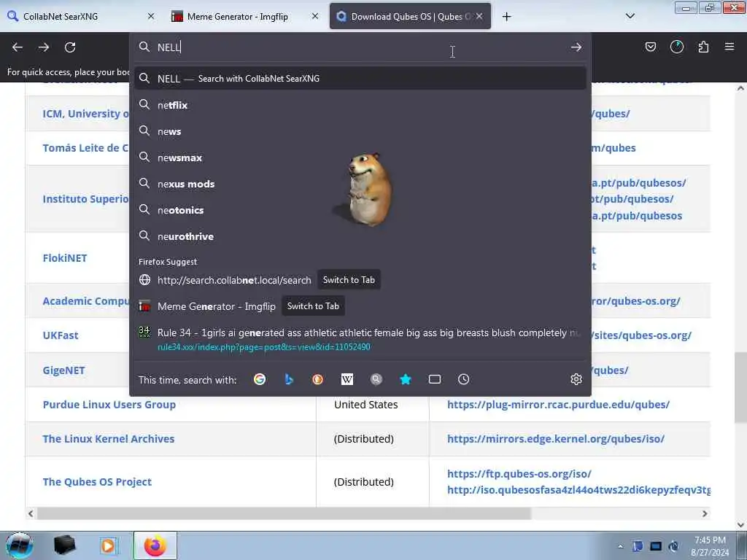
Task: Click the Firefox taskbar icon
Action: coord(155,545)
